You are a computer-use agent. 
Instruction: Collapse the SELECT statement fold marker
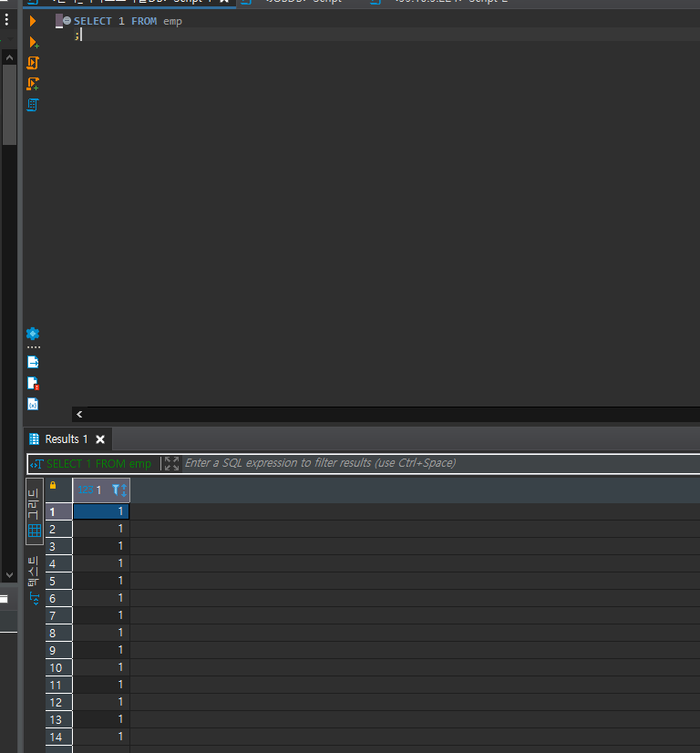(x=67, y=21)
